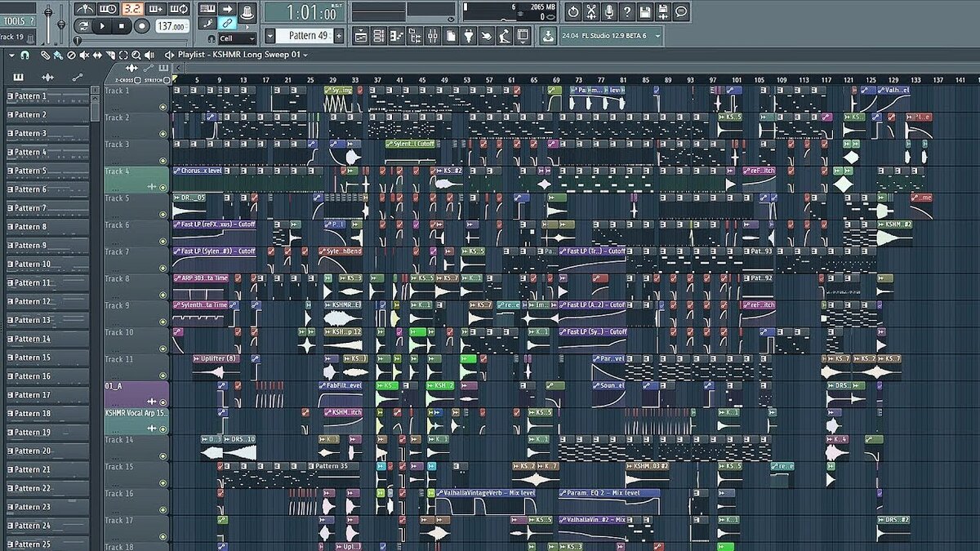Toggle the link/multilink controllers icon
Viewport: 980px width, 551px height.
[227, 23]
